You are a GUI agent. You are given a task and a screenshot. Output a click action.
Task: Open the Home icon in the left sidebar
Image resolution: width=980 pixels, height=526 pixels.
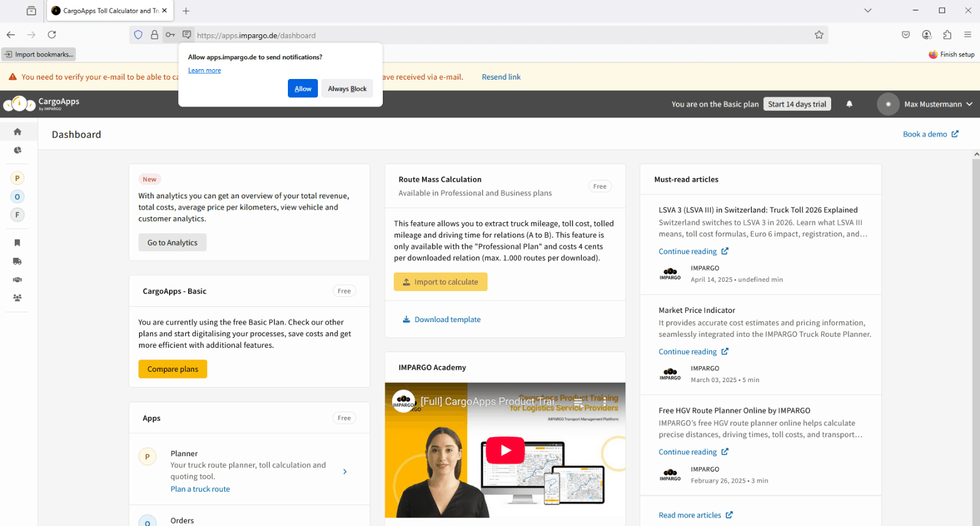tap(17, 132)
